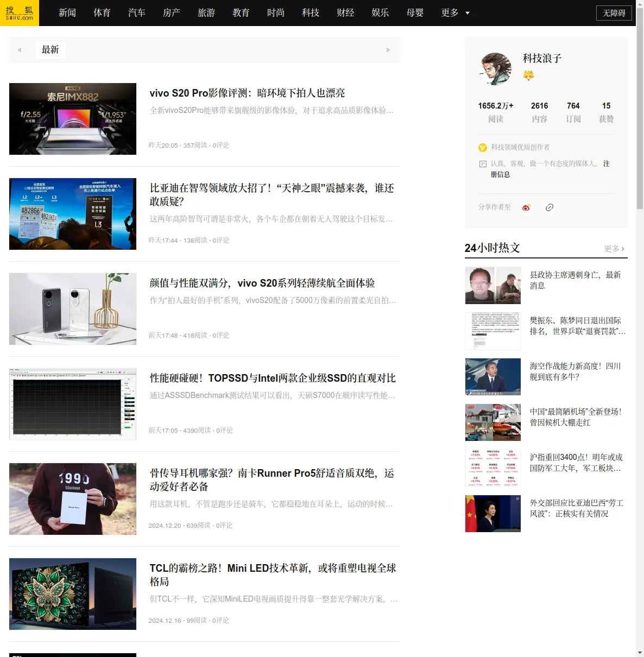
Task: Select the 最新 tab
Action: (50, 50)
